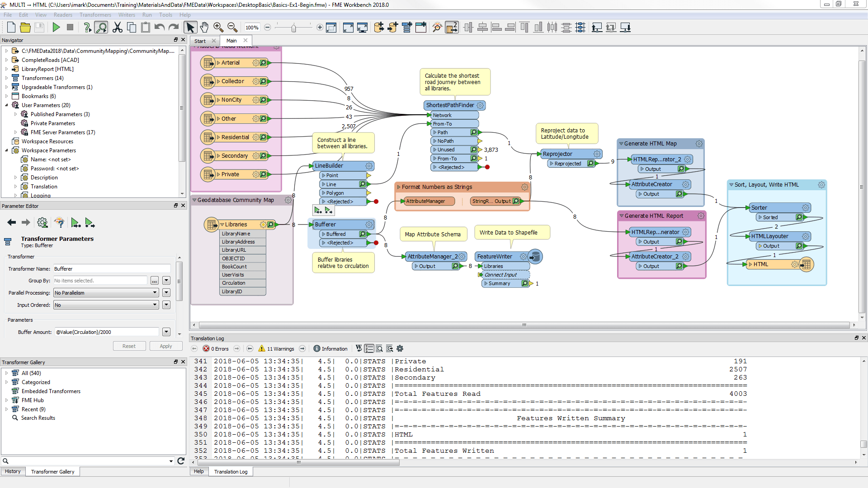868x488 pixels.
Task: Collapse the Geodatabase Community Map bookmark
Action: click(194, 200)
